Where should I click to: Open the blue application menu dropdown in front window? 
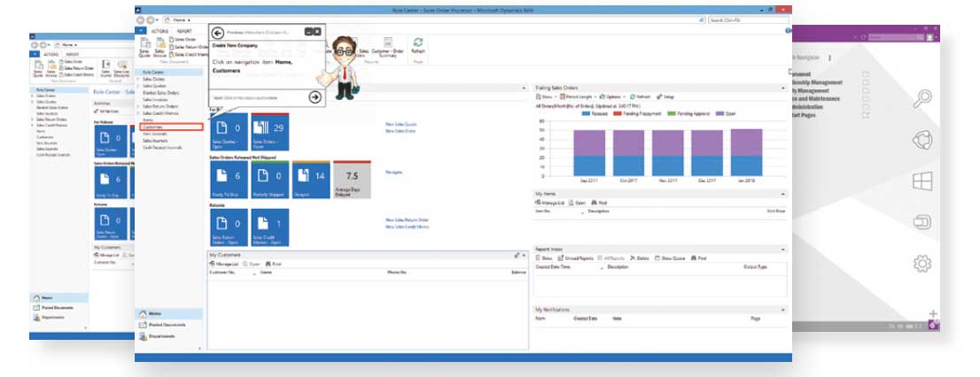point(141,31)
